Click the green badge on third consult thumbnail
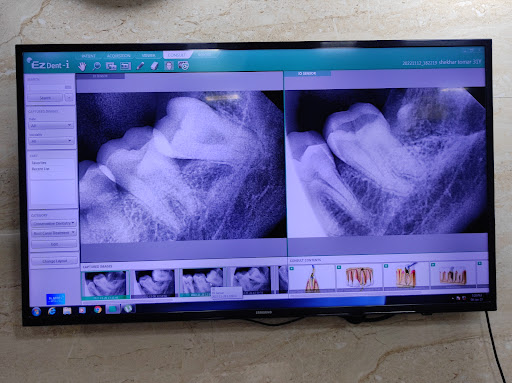512x383 pixels. click(x=386, y=266)
